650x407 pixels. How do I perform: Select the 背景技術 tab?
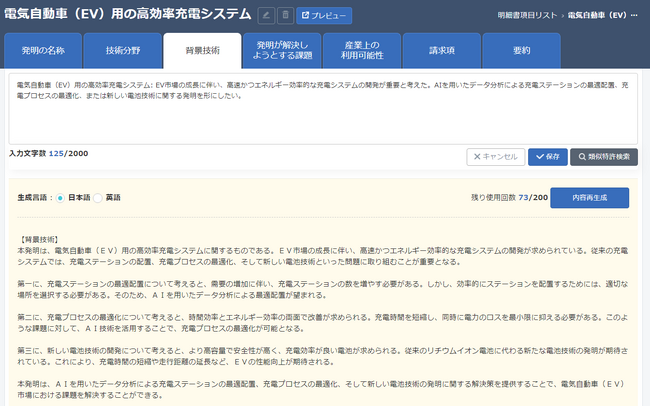(205, 50)
